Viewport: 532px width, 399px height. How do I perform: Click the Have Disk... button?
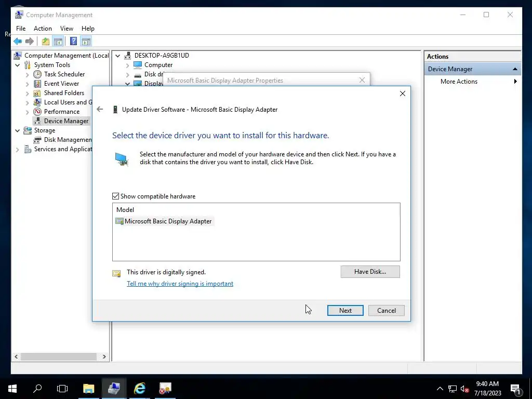tap(370, 272)
